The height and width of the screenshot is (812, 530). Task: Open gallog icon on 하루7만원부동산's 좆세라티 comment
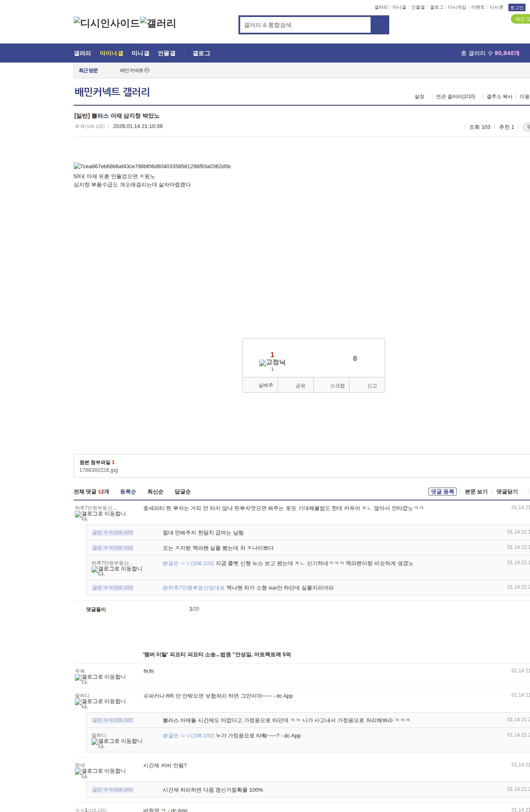coord(100,516)
